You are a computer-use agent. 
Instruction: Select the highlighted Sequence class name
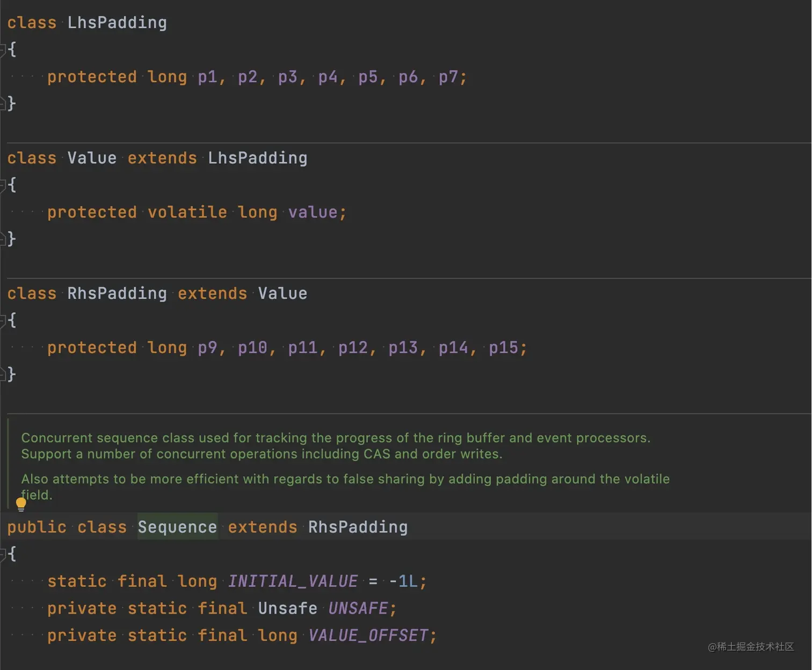[177, 527]
